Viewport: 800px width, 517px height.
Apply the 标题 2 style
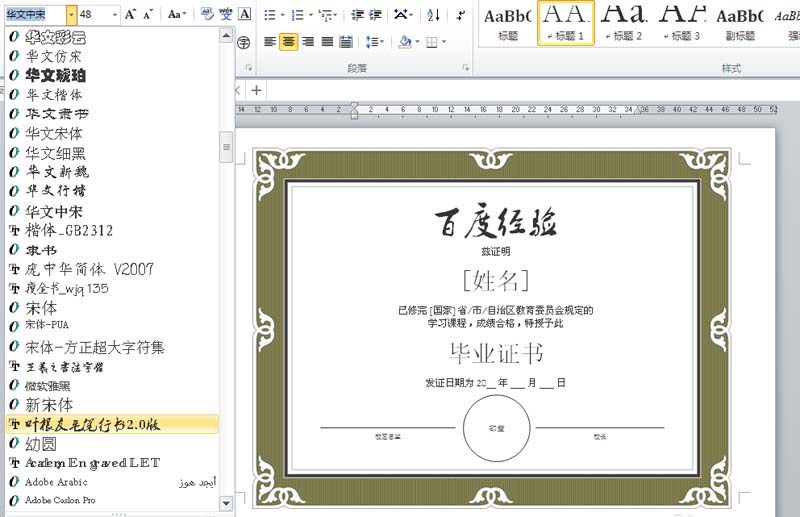(x=625, y=23)
